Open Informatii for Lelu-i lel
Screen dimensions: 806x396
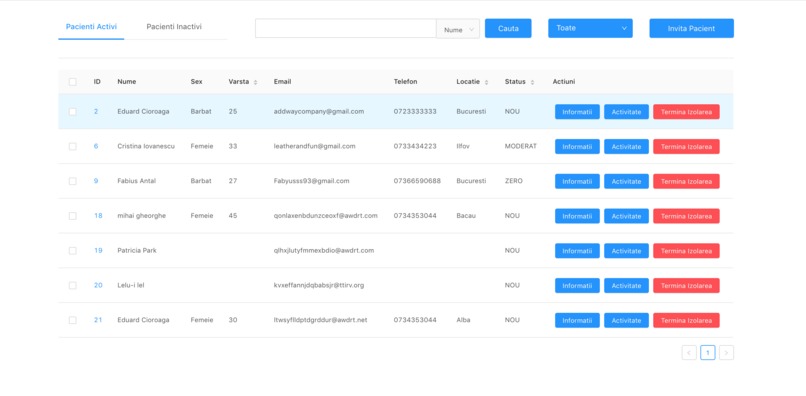[577, 285]
